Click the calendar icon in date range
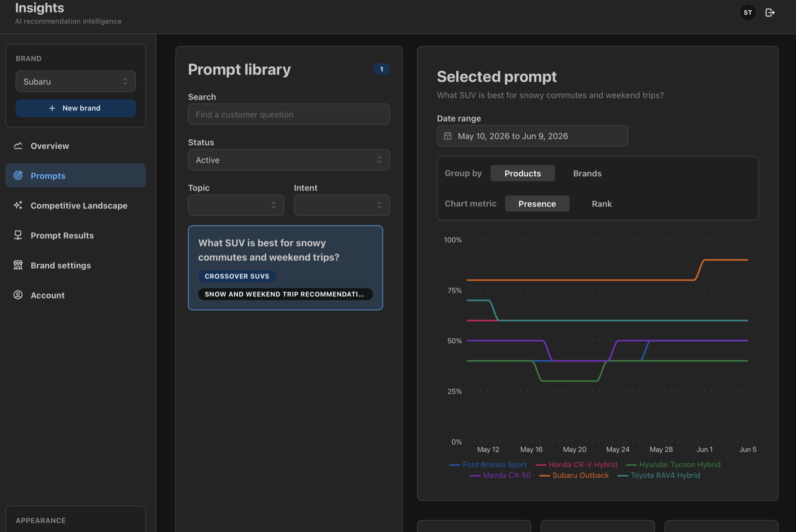 [x=448, y=136]
